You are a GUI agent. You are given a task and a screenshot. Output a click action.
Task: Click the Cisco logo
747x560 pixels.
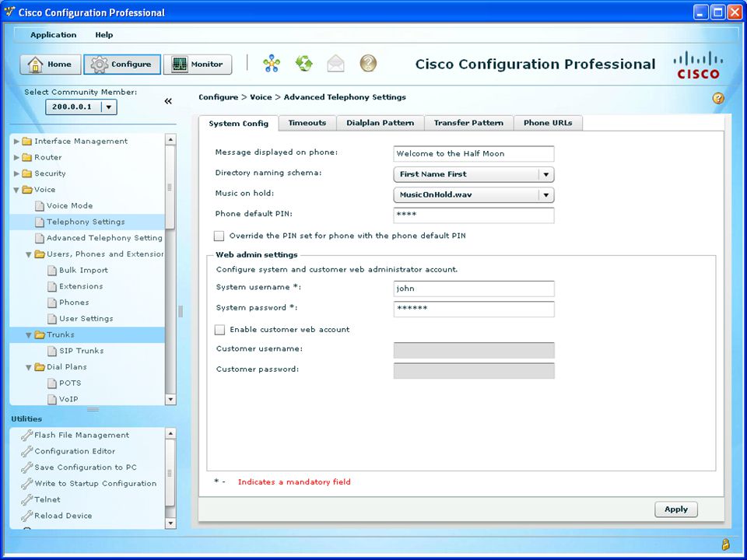pyautogui.click(x=698, y=65)
